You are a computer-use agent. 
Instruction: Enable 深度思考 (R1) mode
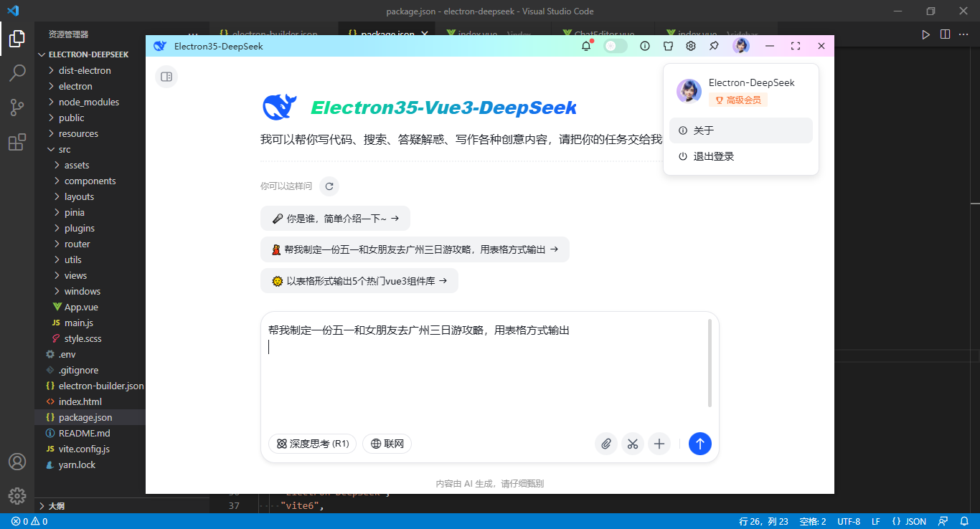pos(312,444)
